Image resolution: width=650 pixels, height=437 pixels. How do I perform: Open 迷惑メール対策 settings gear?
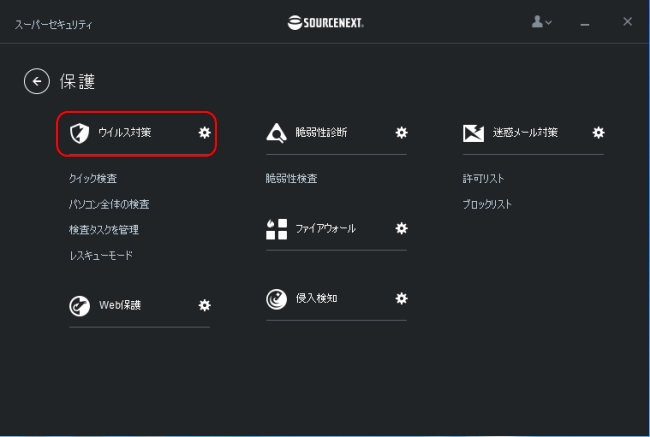pos(598,133)
